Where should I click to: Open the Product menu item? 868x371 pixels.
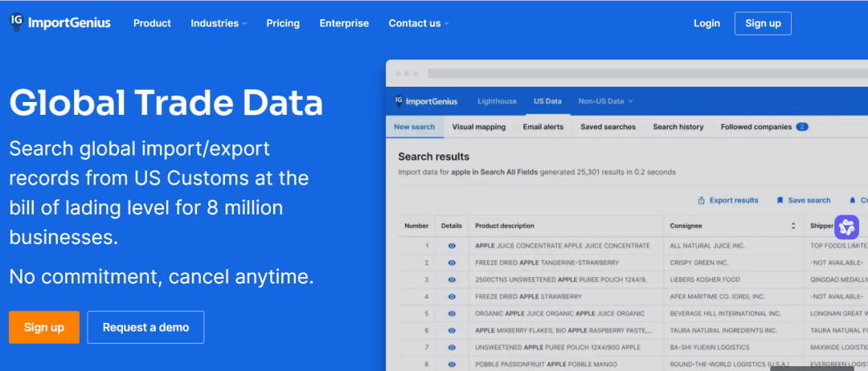(152, 23)
